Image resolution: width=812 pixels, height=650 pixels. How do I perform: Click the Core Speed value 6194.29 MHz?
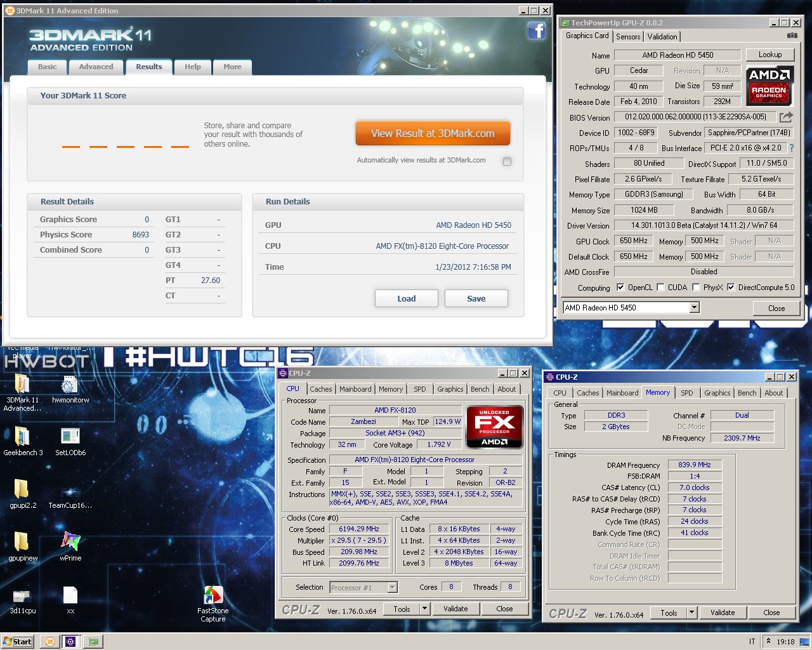[x=359, y=529]
